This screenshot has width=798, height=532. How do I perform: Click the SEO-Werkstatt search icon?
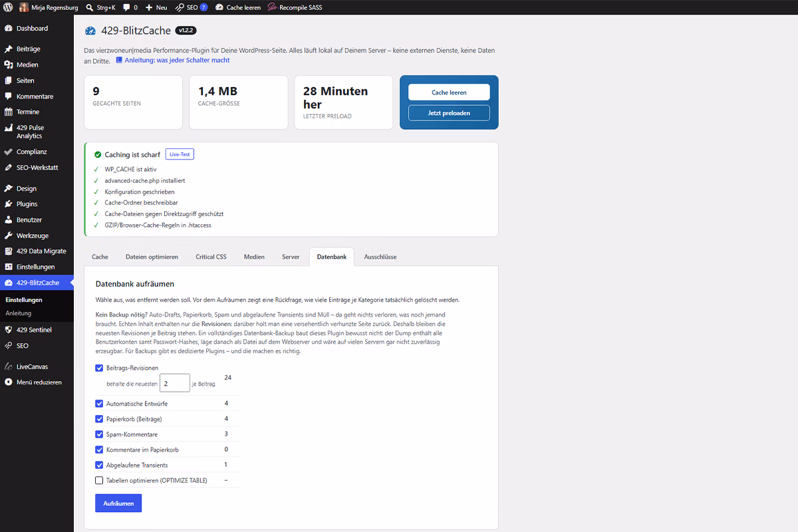(9, 168)
